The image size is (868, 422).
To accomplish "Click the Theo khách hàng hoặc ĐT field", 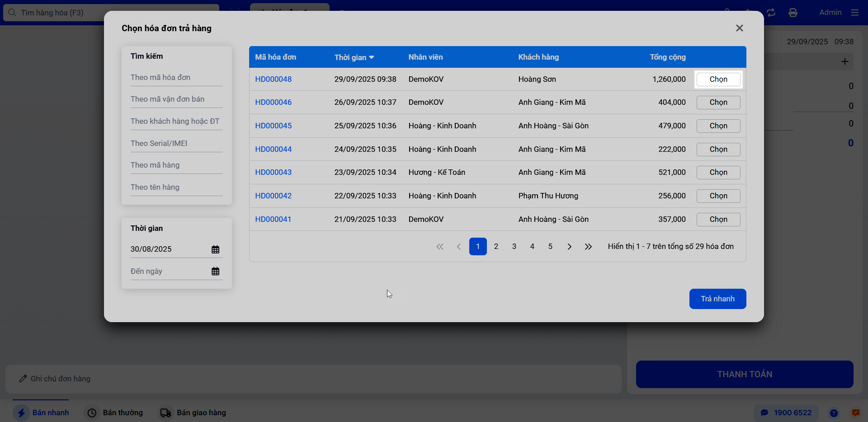I will pos(176,122).
